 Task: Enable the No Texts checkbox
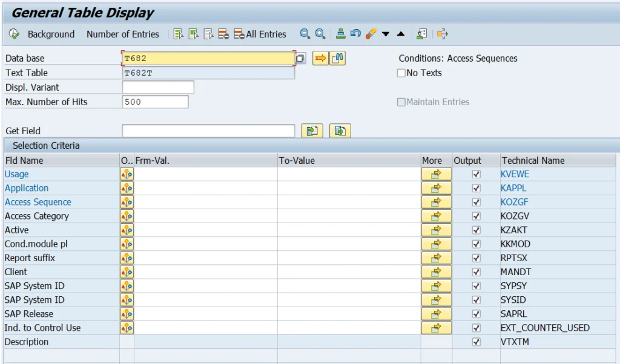(x=401, y=73)
